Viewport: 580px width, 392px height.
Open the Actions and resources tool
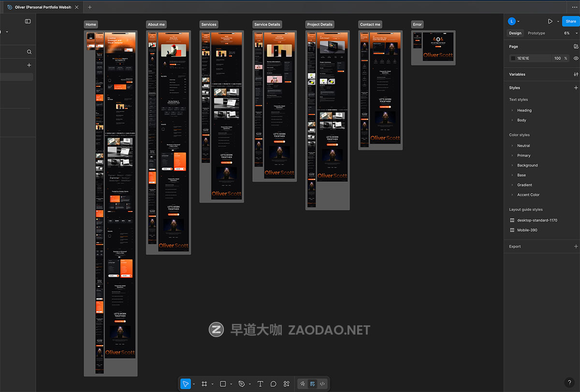click(x=287, y=384)
